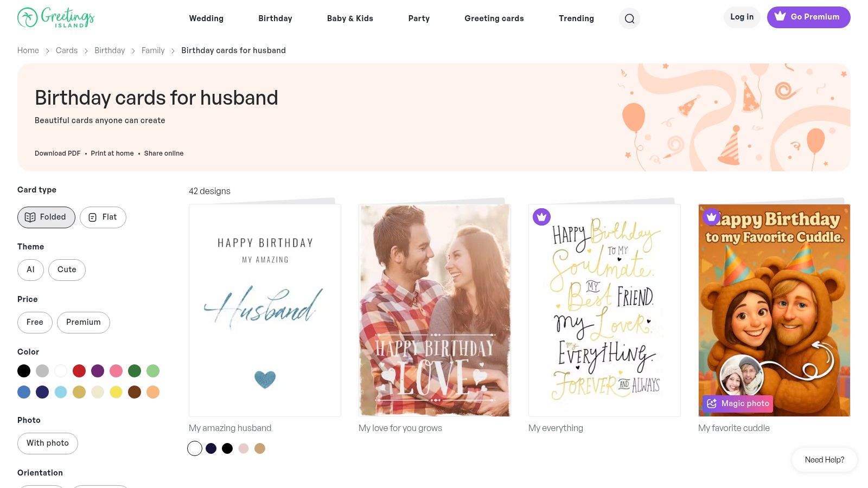Toggle the Cute theme filter
Screen dimensions: 868x488
pos(67,269)
